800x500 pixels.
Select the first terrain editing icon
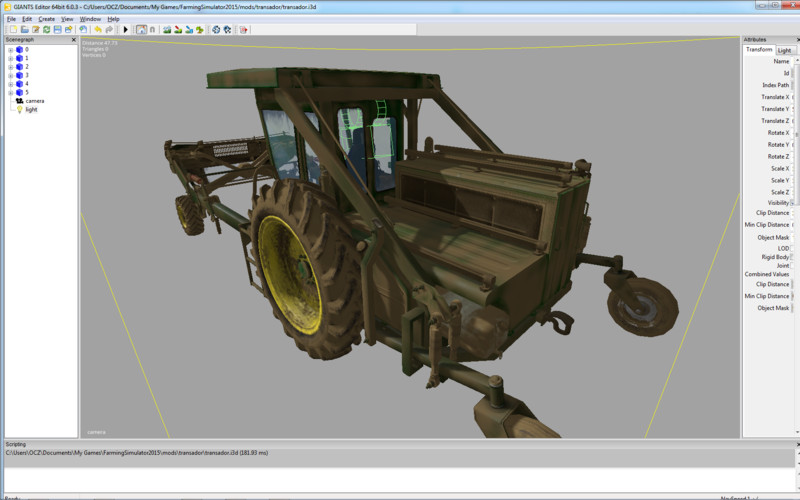pyautogui.click(x=166, y=29)
